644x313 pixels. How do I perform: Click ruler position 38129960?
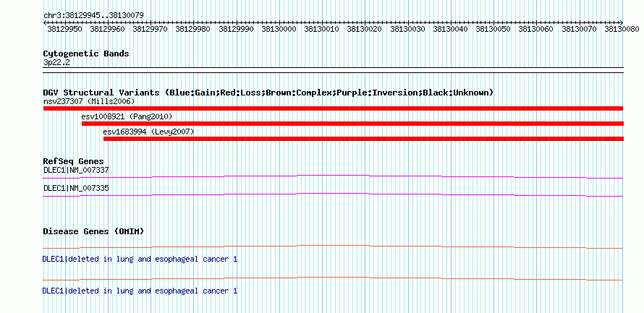[107, 30]
